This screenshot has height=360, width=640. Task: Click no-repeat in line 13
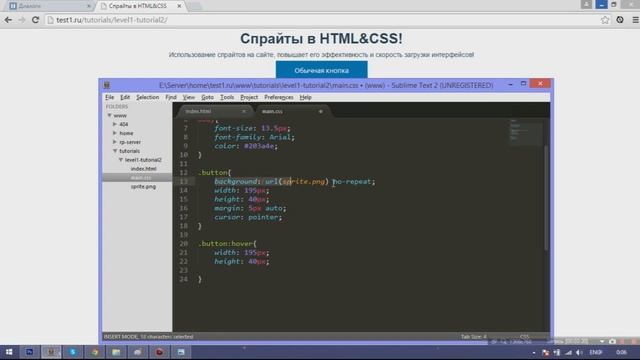(x=351, y=182)
